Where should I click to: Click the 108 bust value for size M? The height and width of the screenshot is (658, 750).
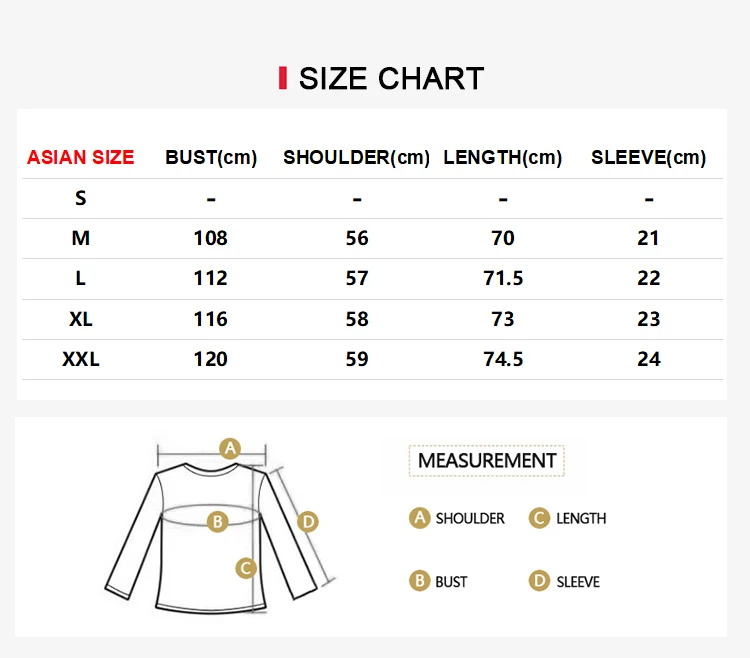coord(210,238)
